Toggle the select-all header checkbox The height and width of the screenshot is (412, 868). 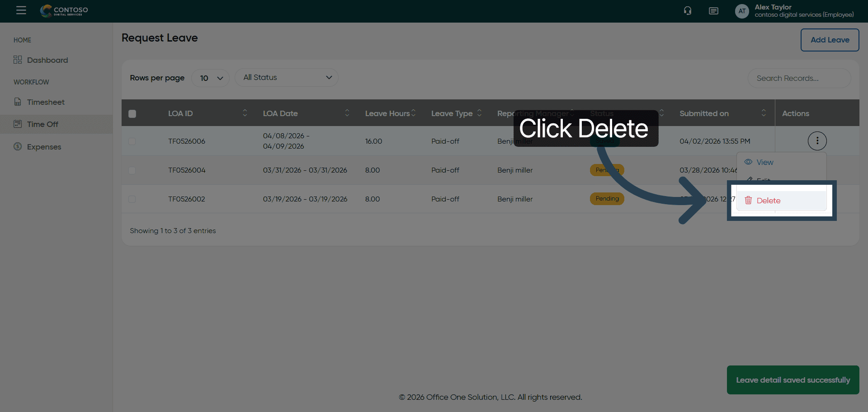(132, 114)
